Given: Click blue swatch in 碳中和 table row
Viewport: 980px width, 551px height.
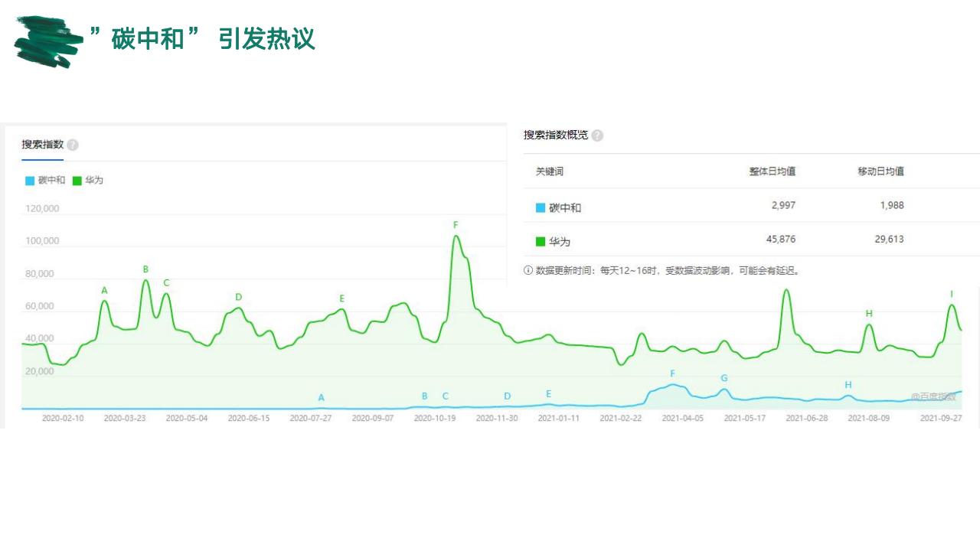Looking at the screenshot, I should (x=541, y=208).
